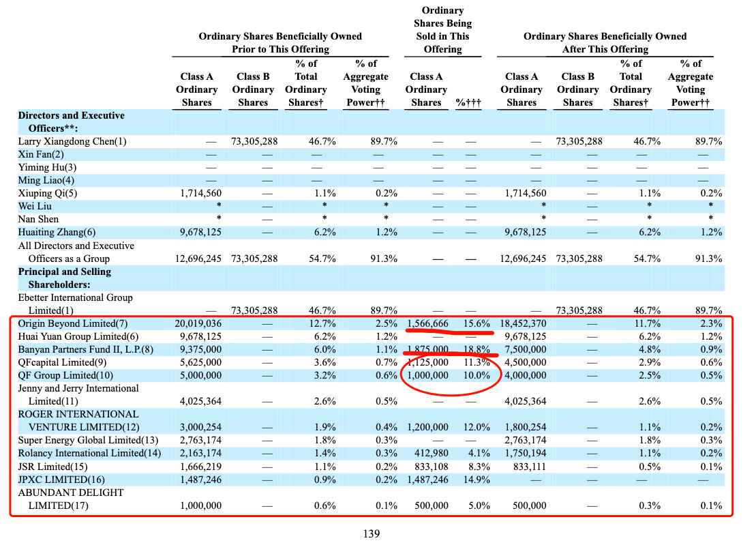
Task: Select the 18.8% value for Banyan Partners
Action: coord(477,349)
